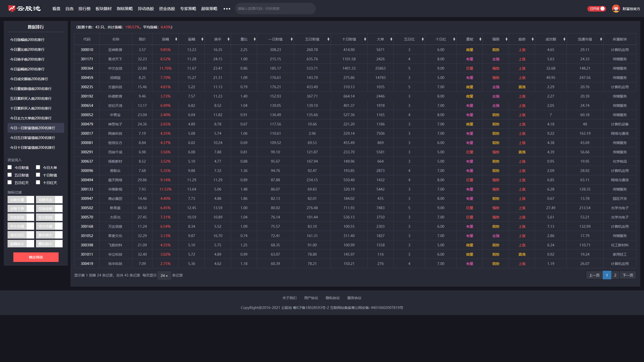Sort by 强弱 column arrows
644x362 pixels.
[x=506, y=39]
